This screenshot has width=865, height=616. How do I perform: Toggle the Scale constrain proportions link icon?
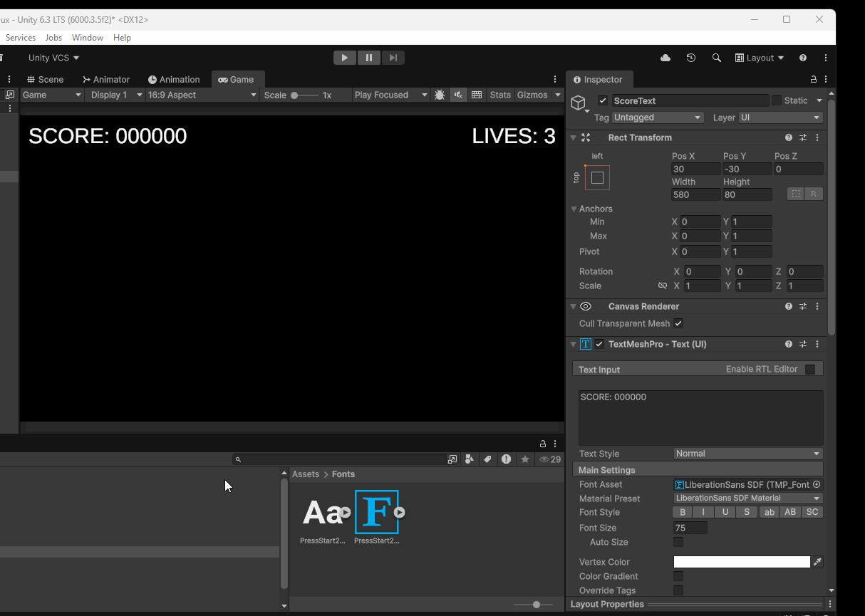pyautogui.click(x=663, y=286)
